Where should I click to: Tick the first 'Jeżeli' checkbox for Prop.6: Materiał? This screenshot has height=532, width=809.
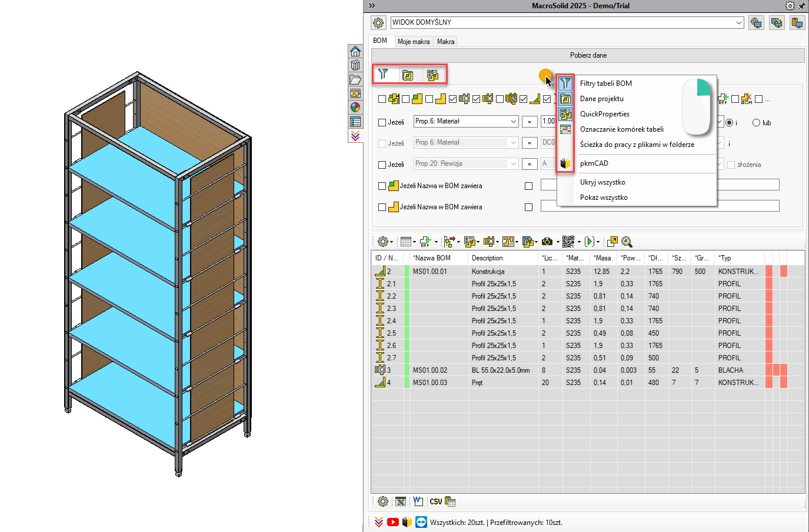382,122
